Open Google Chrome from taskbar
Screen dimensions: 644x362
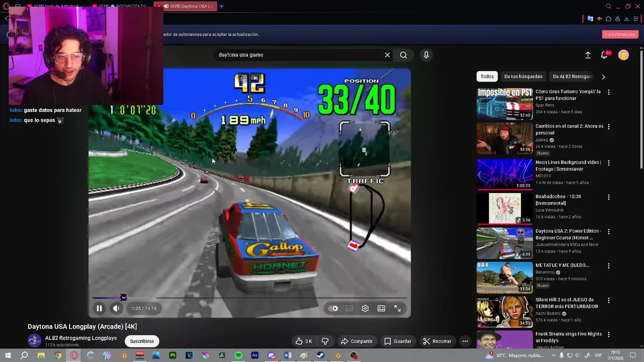58,355
